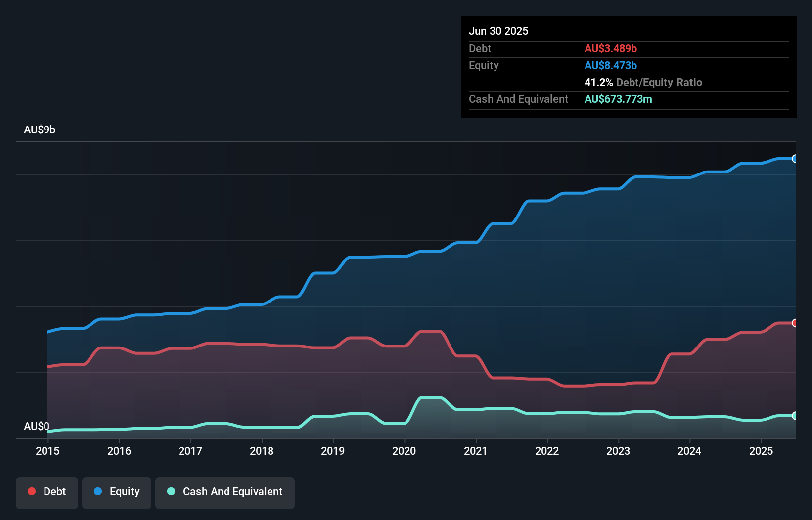Select the 2025 year label on the axis
The height and width of the screenshot is (520, 812).
click(x=762, y=451)
